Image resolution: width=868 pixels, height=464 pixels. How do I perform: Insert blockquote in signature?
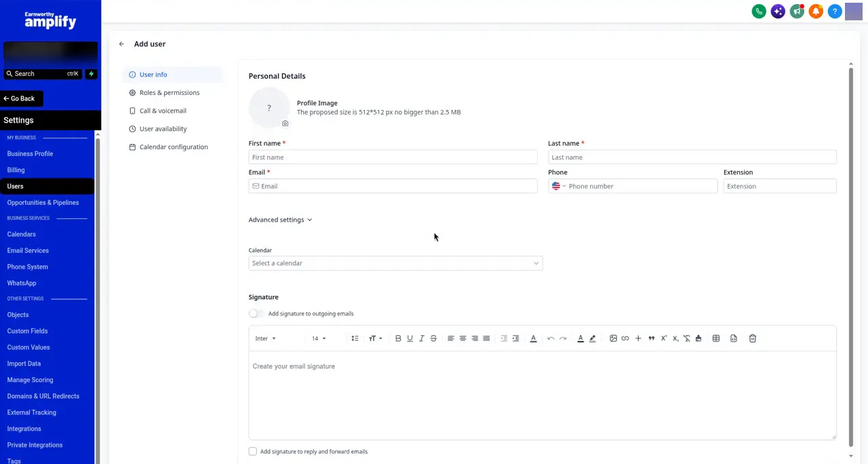tap(652, 339)
